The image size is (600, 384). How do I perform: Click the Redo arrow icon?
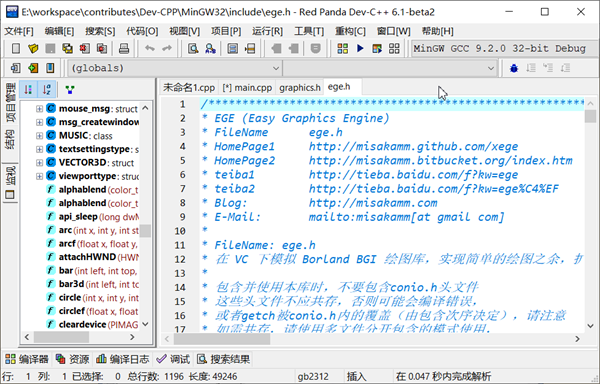167,49
